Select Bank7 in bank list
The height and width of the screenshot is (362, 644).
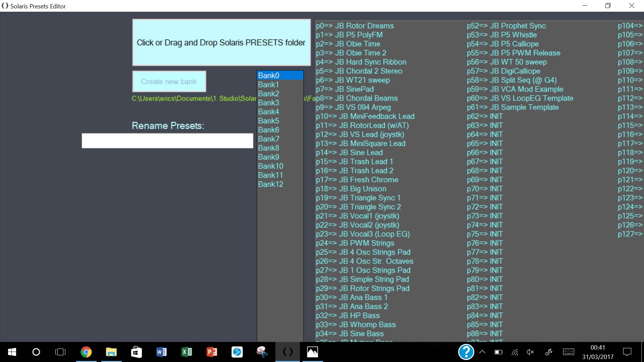[x=280, y=139]
